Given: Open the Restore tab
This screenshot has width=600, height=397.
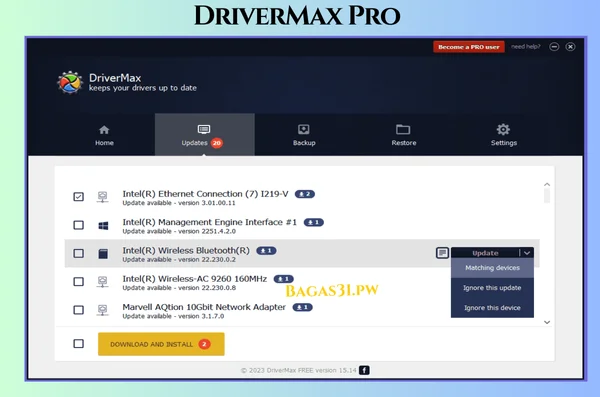Looking at the screenshot, I should 403,136.
